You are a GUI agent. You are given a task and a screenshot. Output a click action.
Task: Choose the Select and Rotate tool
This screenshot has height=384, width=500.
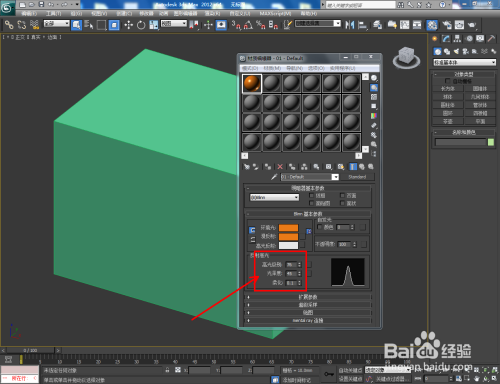[x=141, y=25]
